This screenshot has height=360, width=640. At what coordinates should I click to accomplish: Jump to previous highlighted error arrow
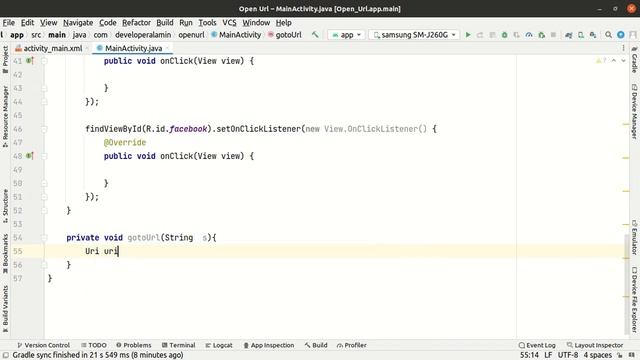point(613,61)
